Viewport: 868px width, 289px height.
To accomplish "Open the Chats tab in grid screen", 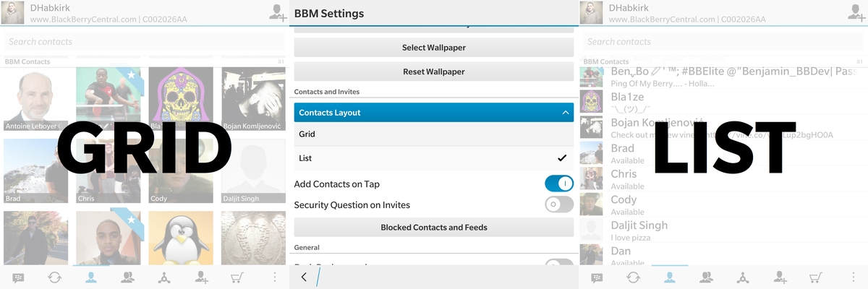I will (18, 277).
